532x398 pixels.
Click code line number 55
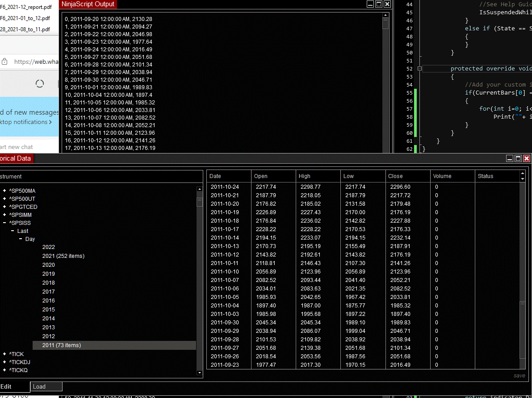point(410,93)
